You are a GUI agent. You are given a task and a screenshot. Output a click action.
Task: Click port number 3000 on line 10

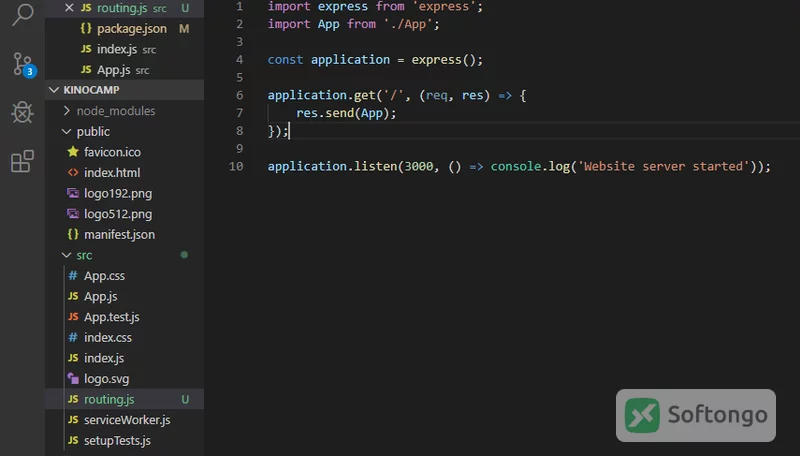[418, 166]
